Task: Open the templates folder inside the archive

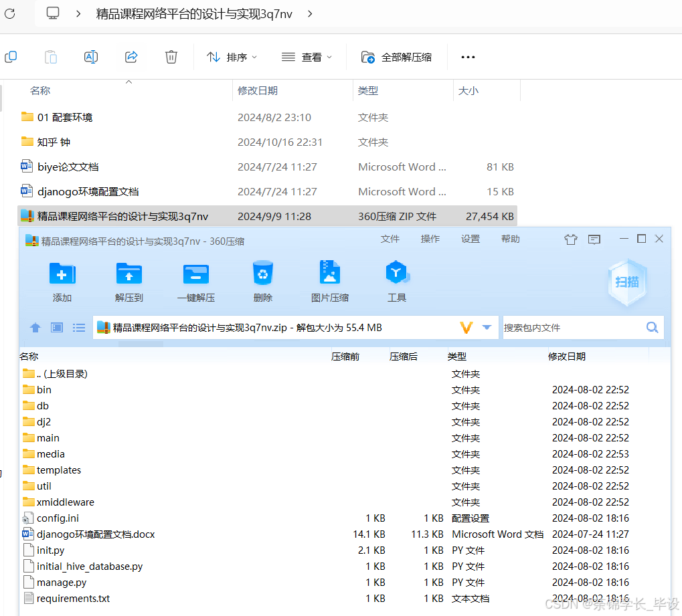Action: (x=57, y=470)
